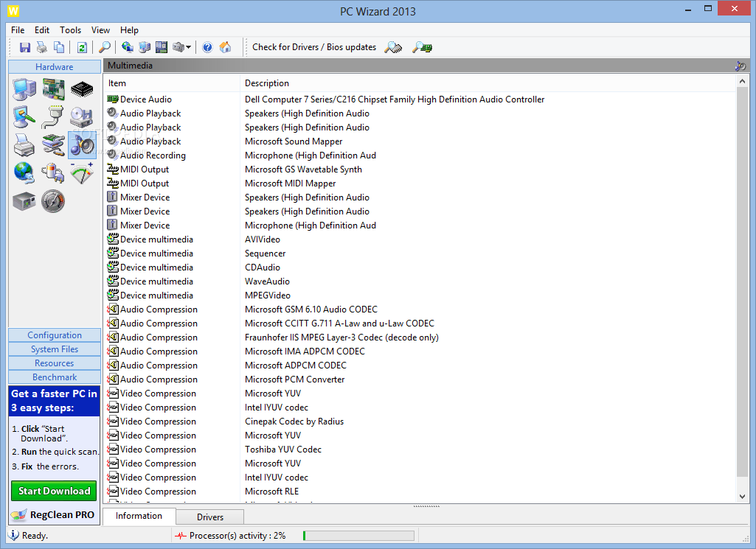Select Fraunhofer IIS MPEG Layer-3 Codec row
This screenshot has height=549, width=756.
(420, 337)
